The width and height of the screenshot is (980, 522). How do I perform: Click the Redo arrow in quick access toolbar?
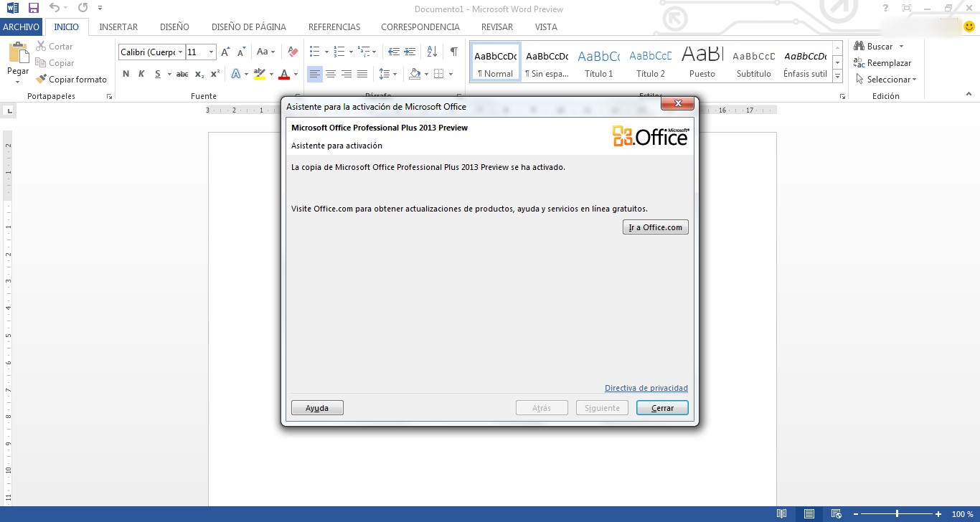(x=83, y=9)
